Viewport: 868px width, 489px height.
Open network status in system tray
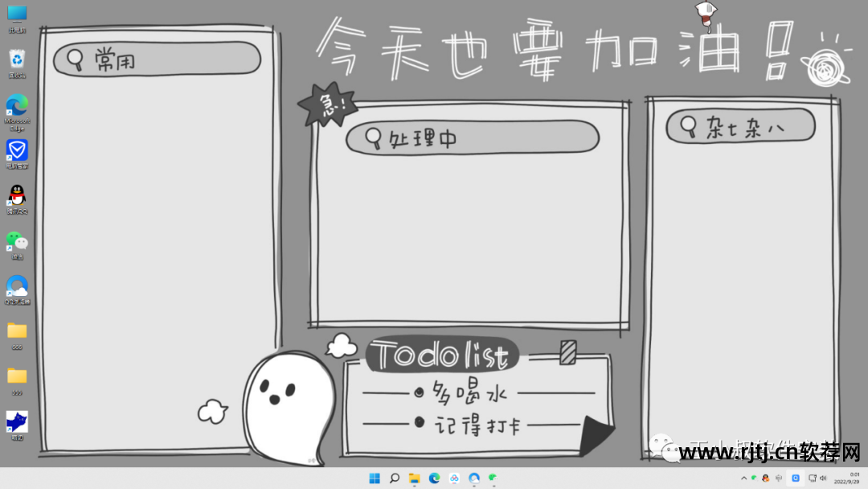(813, 478)
